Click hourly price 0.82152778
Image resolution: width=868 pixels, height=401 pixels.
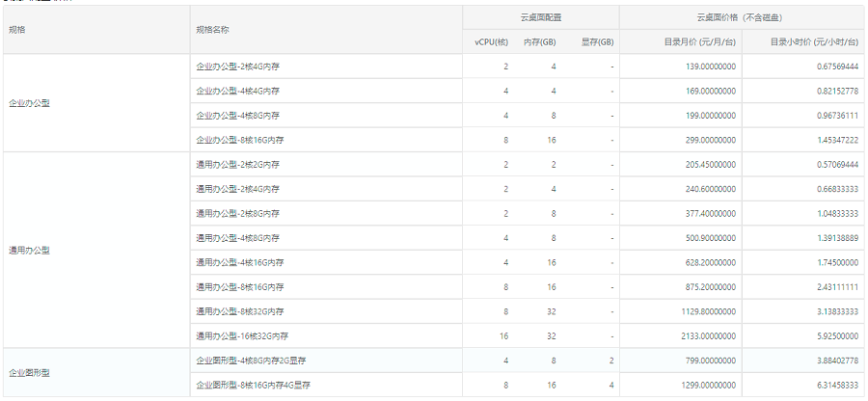click(x=837, y=91)
